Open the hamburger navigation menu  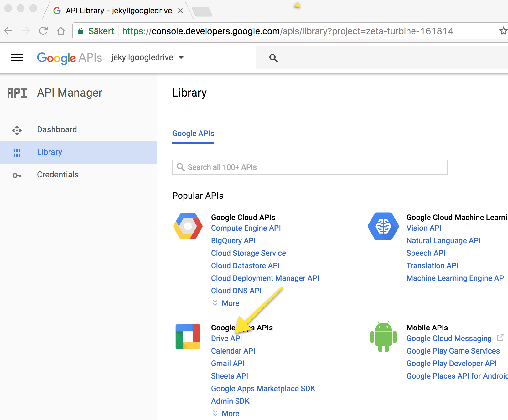[x=17, y=58]
